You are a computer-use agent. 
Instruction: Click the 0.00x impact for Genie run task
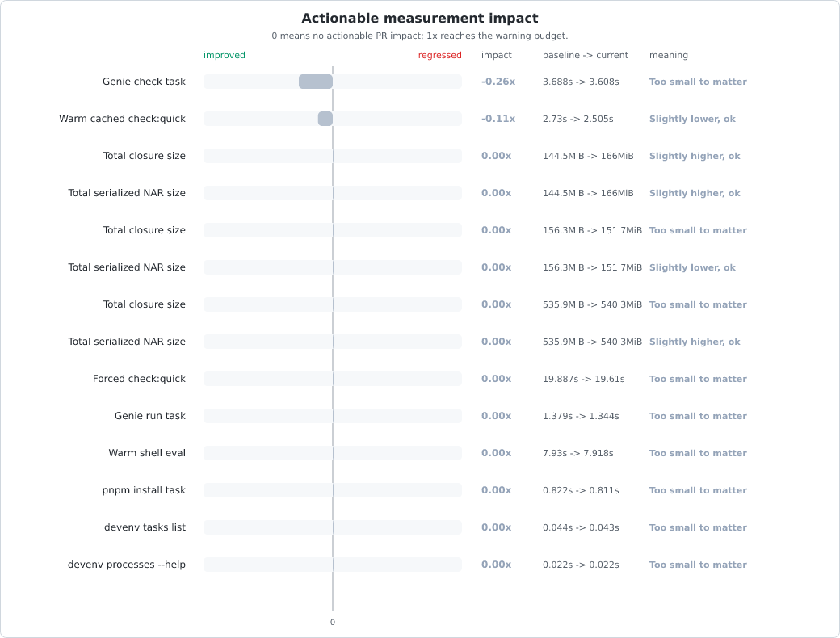tap(496, 416)
